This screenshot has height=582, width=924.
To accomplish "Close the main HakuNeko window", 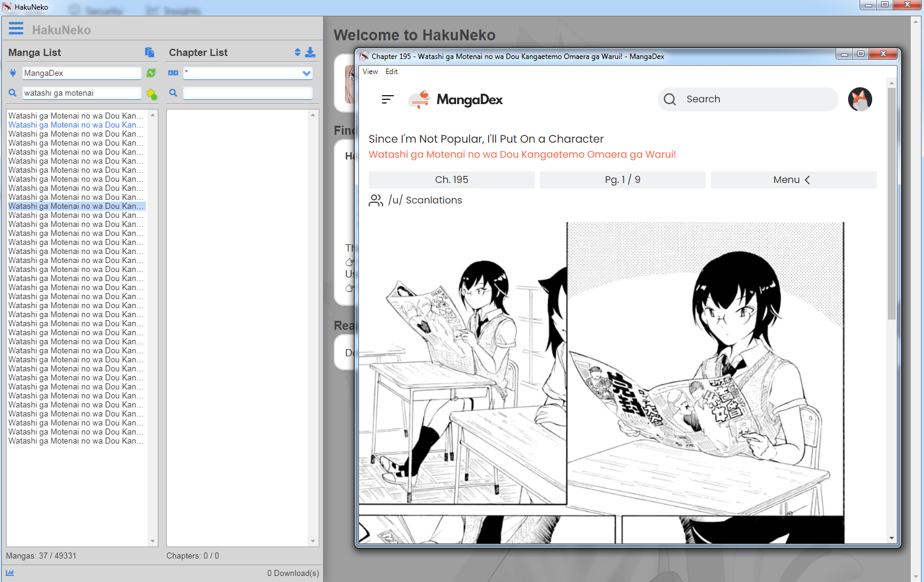I will click(x=907, y=5).
